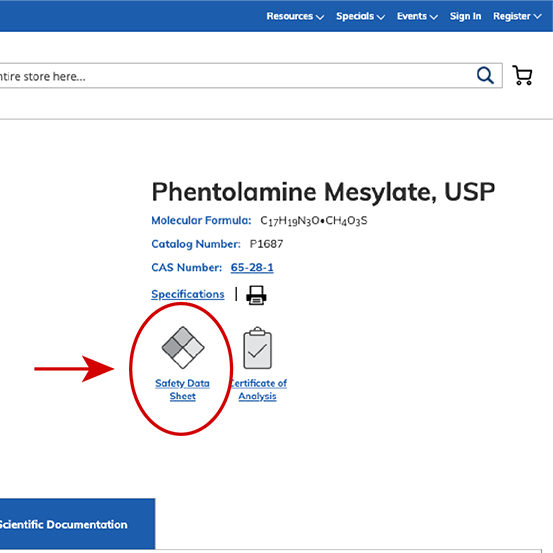The width and height of the screenshot is (553, 553).
Task: Select the CAS Number label
Action: (187, 267)
